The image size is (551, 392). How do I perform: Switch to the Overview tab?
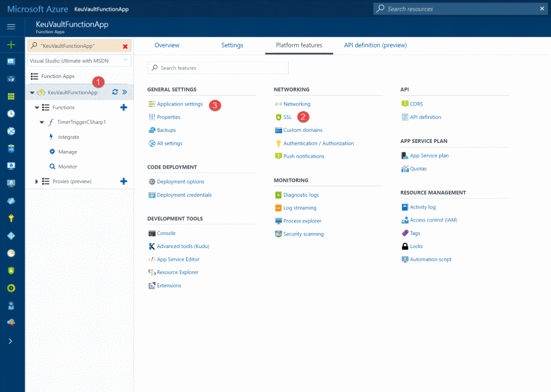coord(167,45)
